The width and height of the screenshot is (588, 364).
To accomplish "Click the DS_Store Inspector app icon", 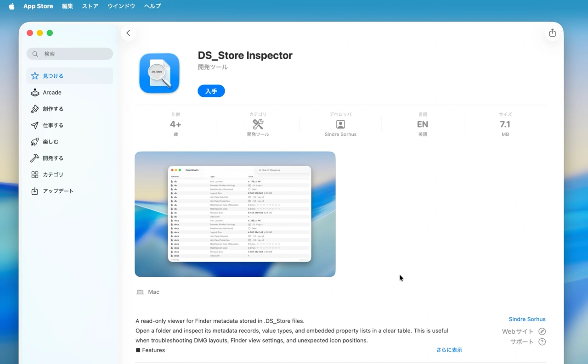I will (159, 73).
